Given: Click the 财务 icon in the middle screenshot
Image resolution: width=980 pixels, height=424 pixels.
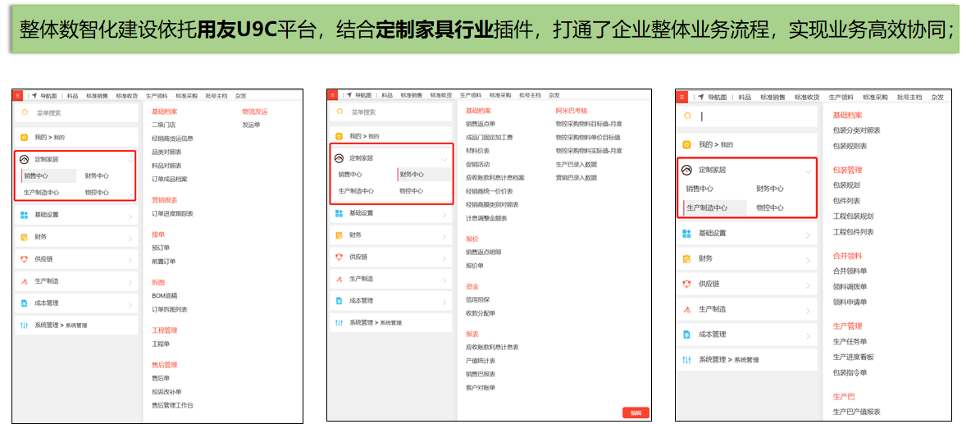Looking at the screenshot, I should [340, 235].
